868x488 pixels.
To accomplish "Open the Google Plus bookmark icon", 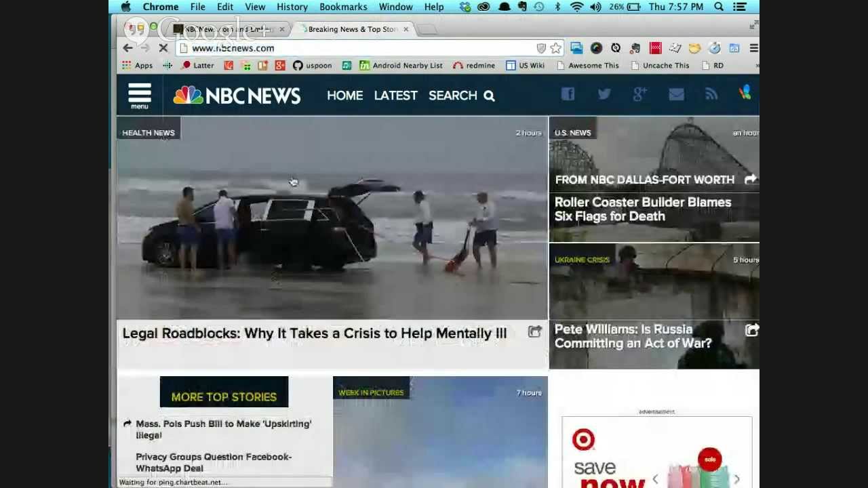I will pos(280,66).
